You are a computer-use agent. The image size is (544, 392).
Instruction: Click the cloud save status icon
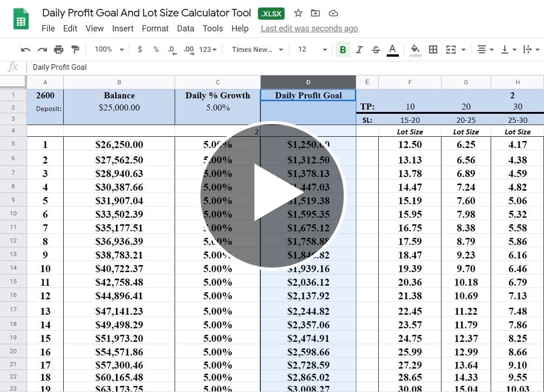pos(333,13)
